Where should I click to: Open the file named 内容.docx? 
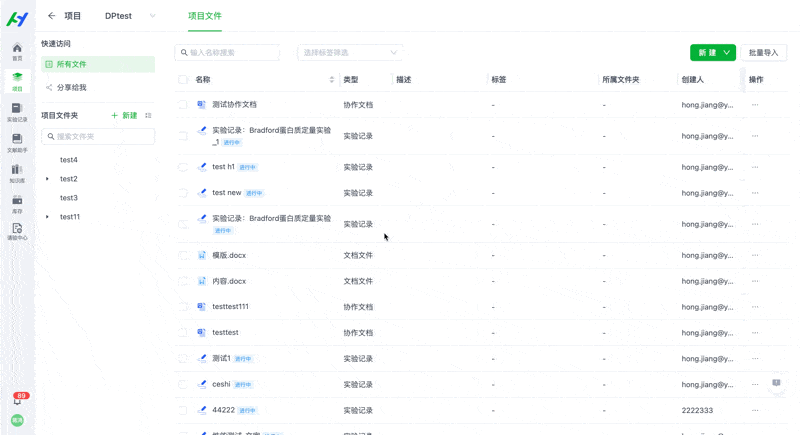click(x=229, y=281)
